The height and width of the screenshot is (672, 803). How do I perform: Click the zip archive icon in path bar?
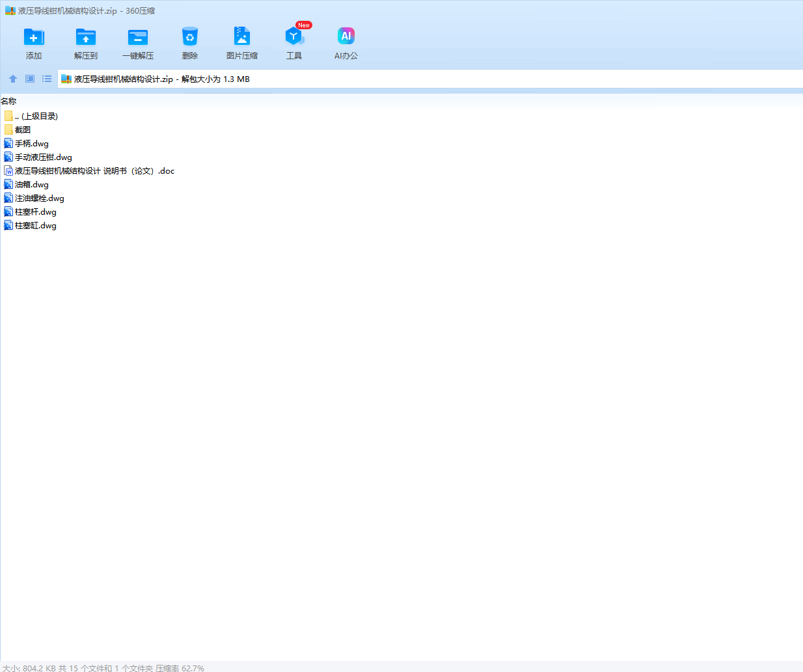66,79
